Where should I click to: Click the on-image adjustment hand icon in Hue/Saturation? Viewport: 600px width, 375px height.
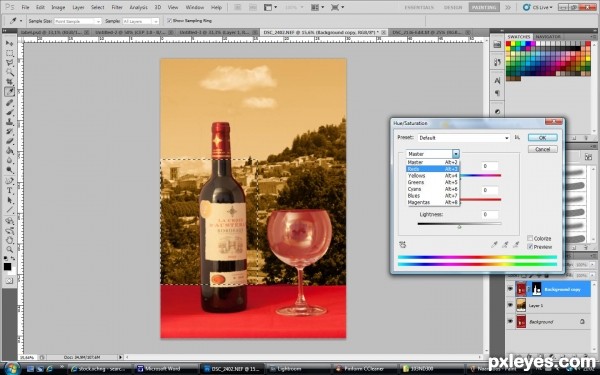pyautogui.click(x=403, y=245)
